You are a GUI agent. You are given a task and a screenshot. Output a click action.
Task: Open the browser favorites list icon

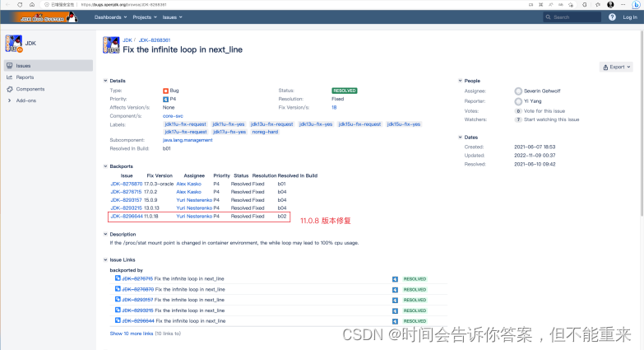point(598,4)
